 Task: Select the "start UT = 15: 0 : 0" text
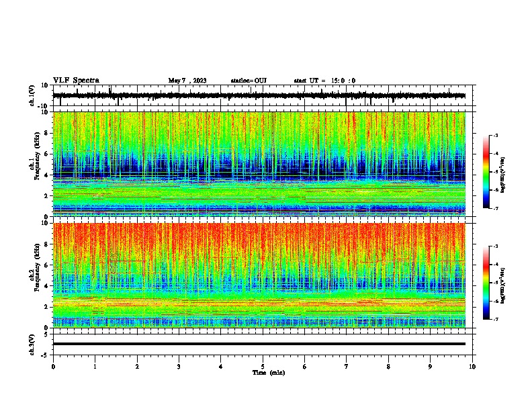[324, 81]
